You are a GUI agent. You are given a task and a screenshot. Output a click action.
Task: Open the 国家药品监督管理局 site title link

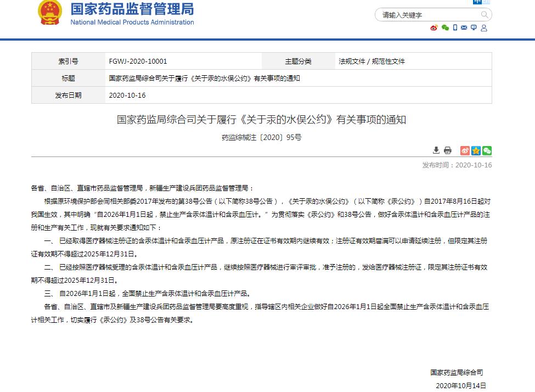tap(132, 9)
